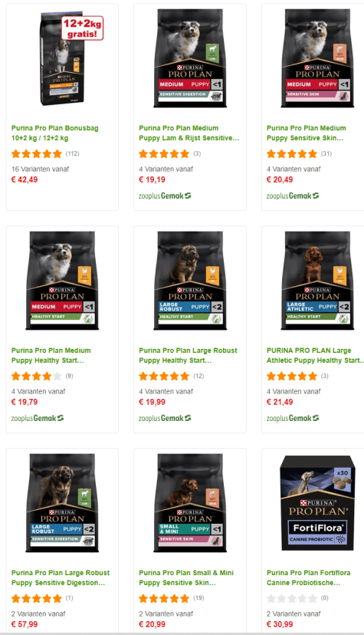Click the star rating showing 31 reviews
The height and width of the screenshot is (635, 364).
coord(299,154)
